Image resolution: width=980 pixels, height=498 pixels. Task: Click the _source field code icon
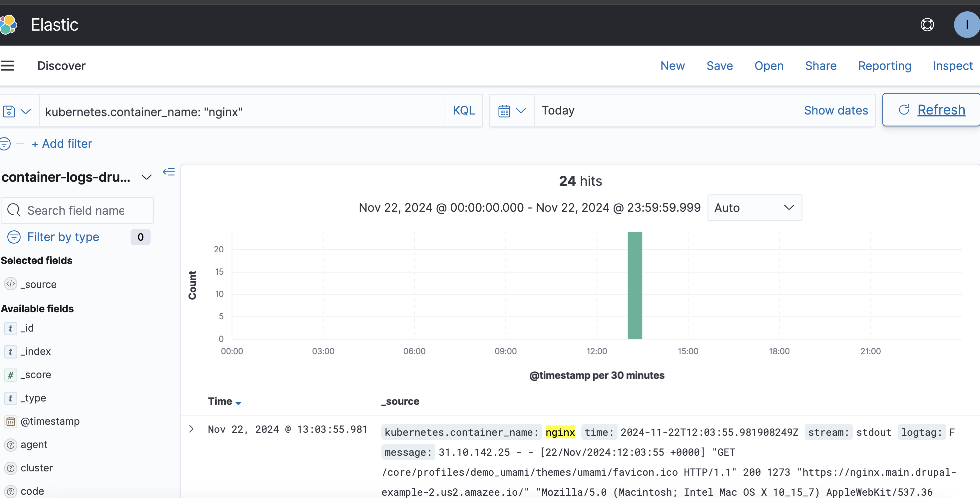tap(10, 284)
